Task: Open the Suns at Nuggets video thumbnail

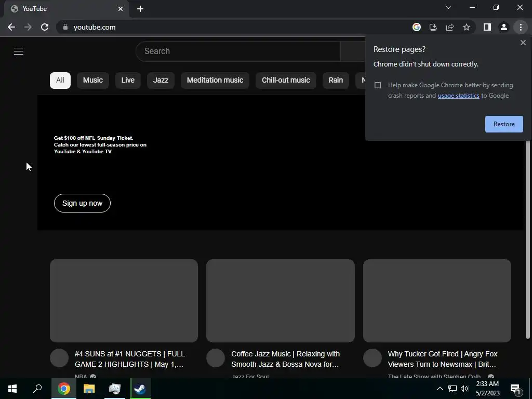Action: tap(124, 301)
